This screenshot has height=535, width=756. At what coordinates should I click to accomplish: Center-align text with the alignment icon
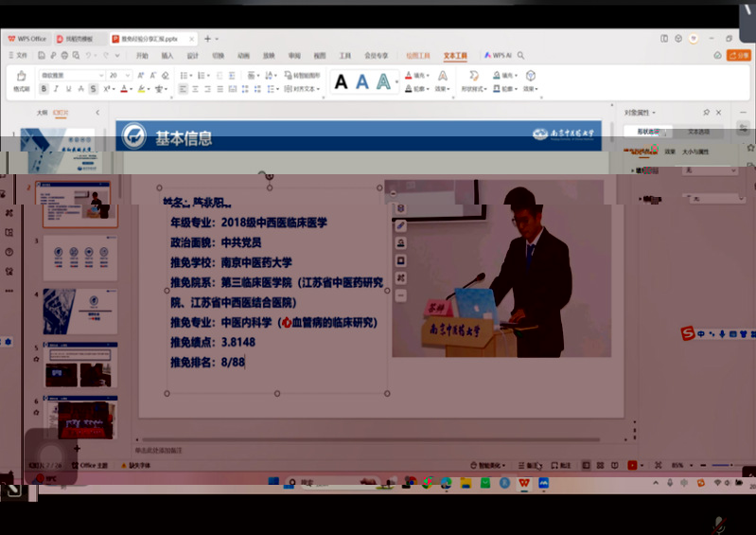[x=195, y=89]
